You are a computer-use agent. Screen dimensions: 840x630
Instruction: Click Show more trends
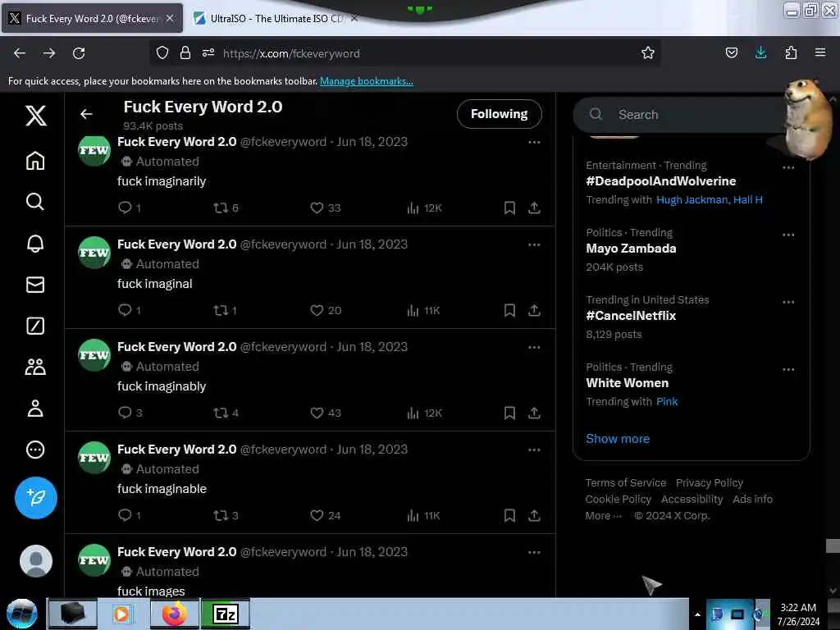618,438
